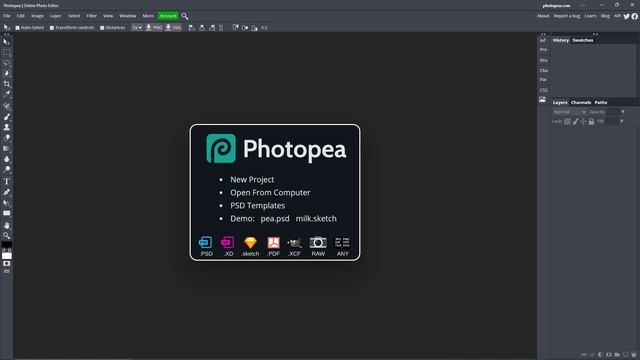Viewport: 640px width, 360px height.
Task: Click Report a bug link
Action: coord(567,16)
